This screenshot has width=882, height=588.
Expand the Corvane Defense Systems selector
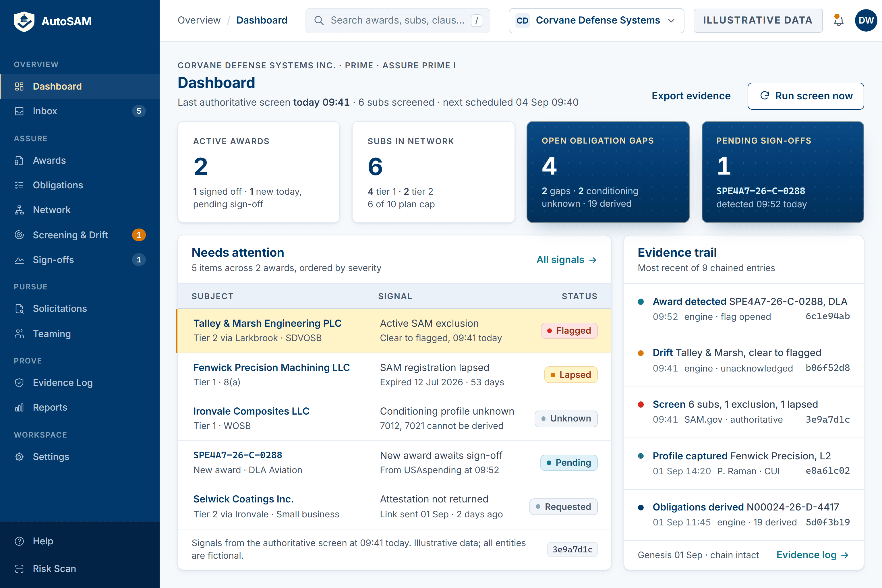click(596, 21)
